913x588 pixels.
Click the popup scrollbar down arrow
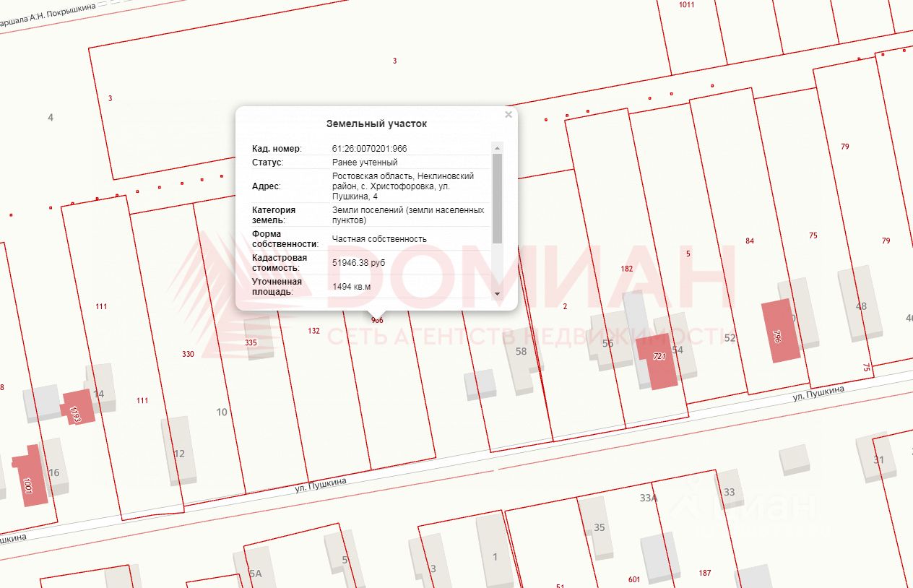click(x=497, y=294)
